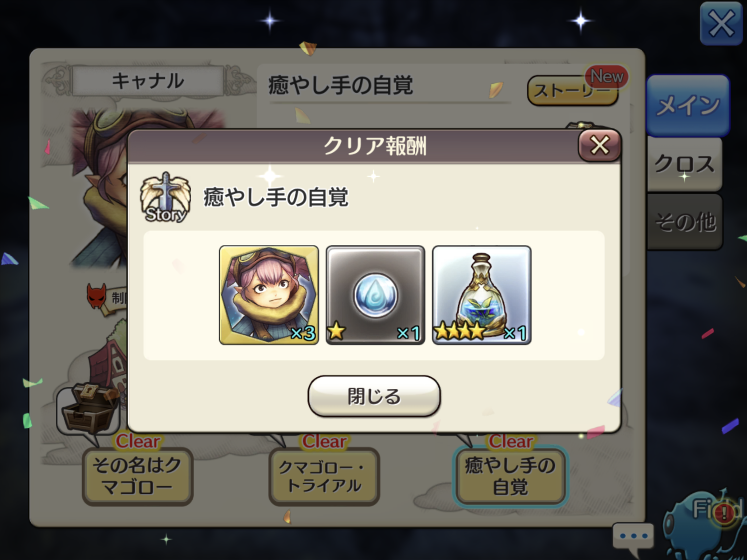Click the Story sword emblem icon
This screenshot has width=747, height=560.
(165, 198)
